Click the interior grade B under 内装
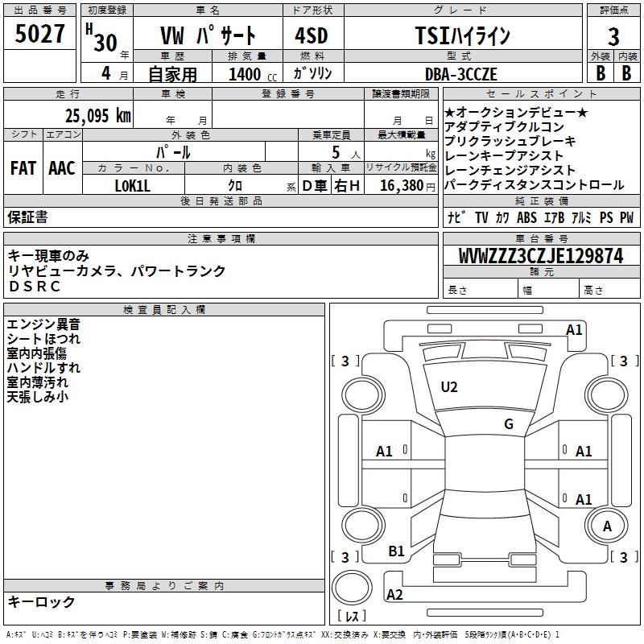The width and height of the screenshot is (644, 644). (626, 73)
